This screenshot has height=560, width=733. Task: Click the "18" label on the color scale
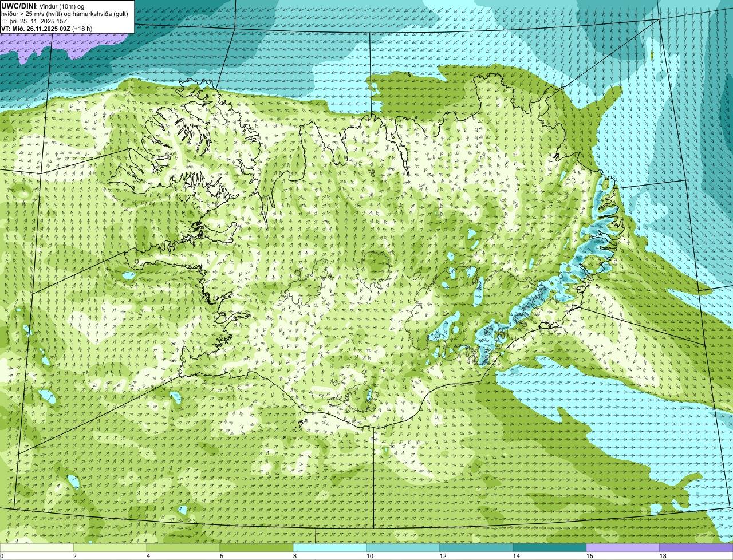point(663,556)
